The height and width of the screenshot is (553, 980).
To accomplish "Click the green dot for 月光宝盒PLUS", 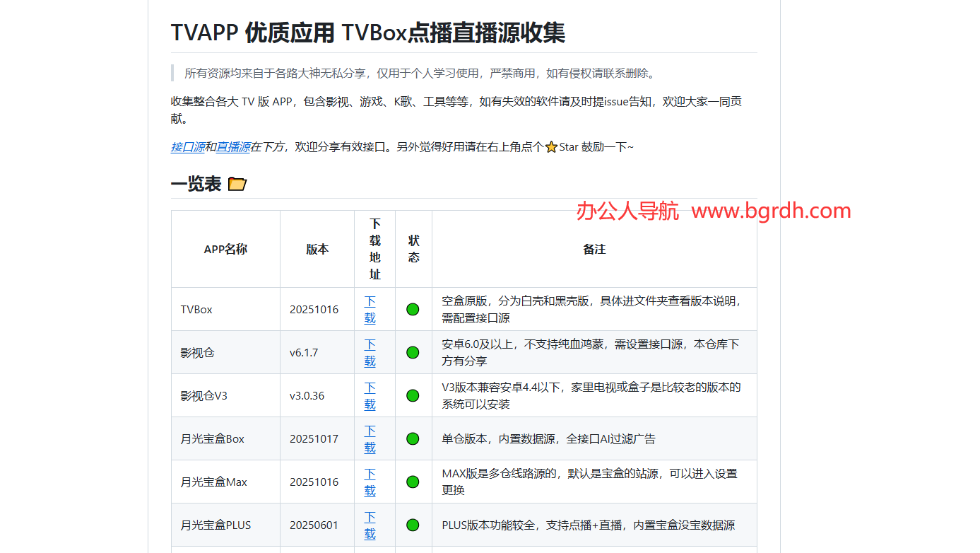I will coord(413,525).
